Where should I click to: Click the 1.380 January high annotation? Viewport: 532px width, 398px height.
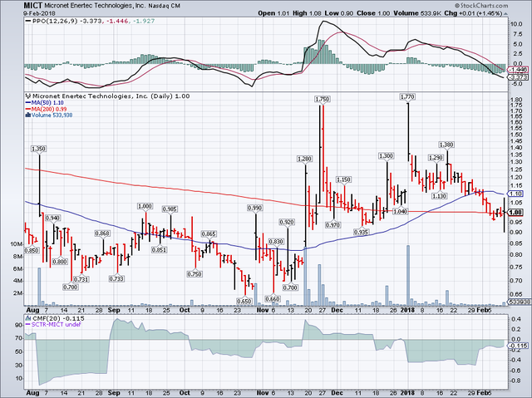pyautogui.click(x=447, y=145)
